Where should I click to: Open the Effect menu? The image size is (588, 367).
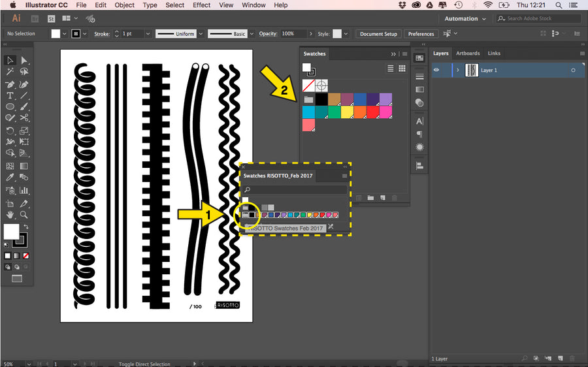201,5
